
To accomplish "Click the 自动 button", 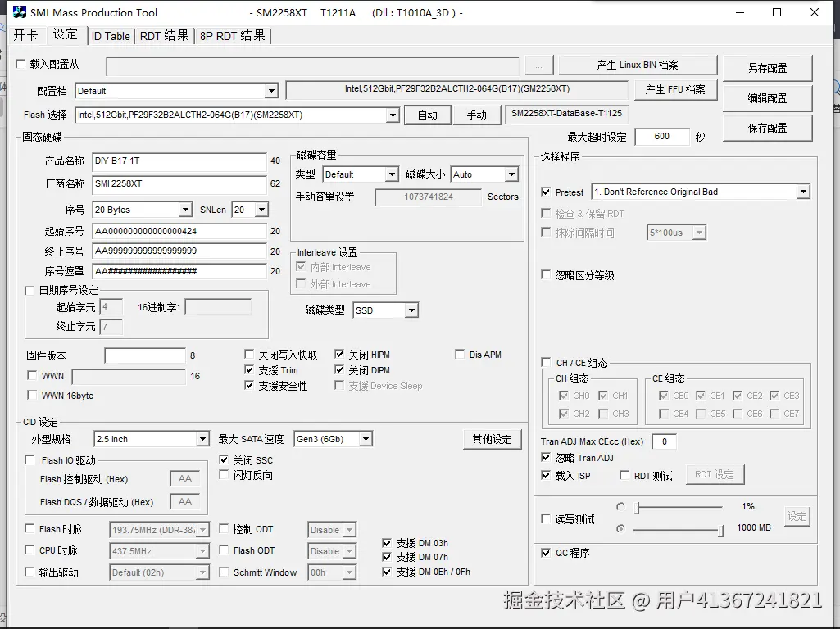I will tap(428, 115).
